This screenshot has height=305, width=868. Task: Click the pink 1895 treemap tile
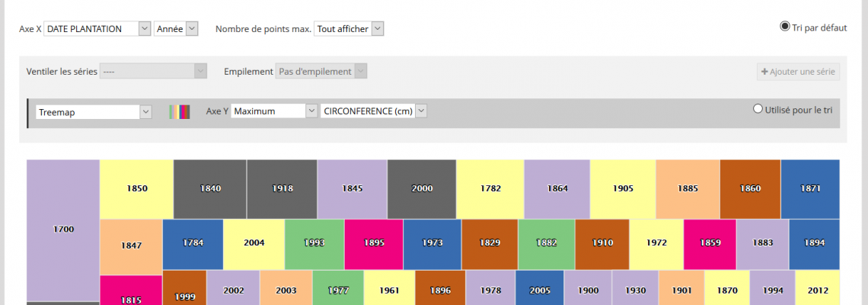(x=373, y=243)
